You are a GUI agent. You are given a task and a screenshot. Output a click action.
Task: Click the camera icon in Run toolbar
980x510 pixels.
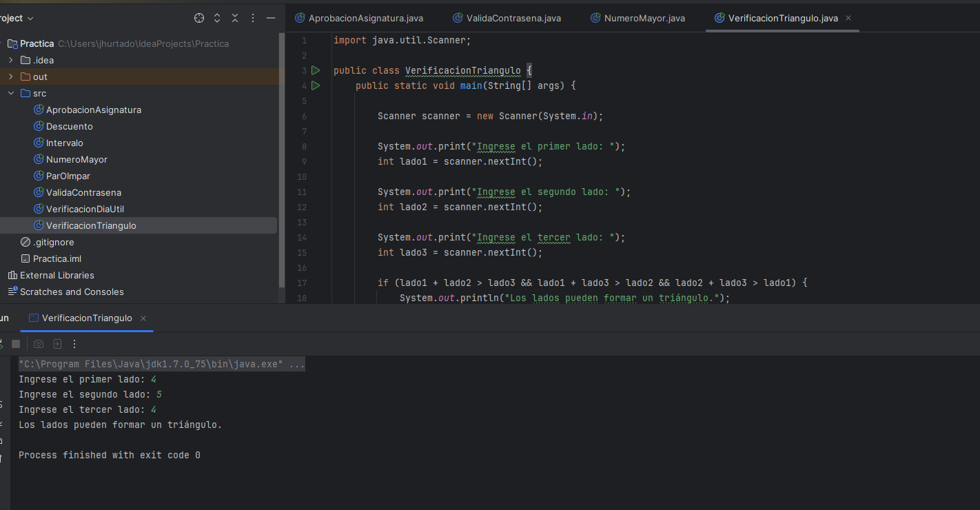tap(39, 344)
